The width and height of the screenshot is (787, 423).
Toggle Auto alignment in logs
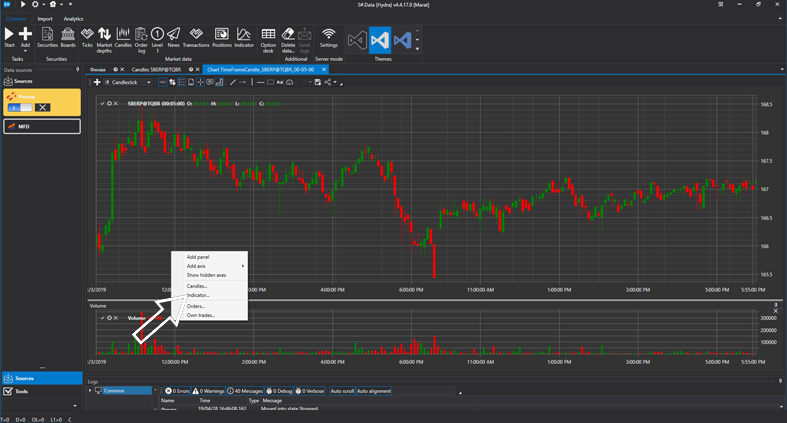click(373, 391)
